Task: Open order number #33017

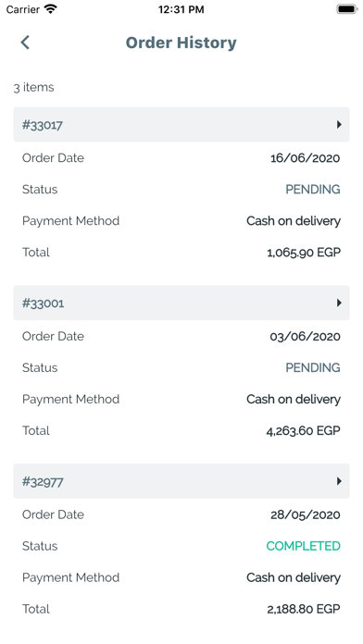Action: (x=43, y=125)
